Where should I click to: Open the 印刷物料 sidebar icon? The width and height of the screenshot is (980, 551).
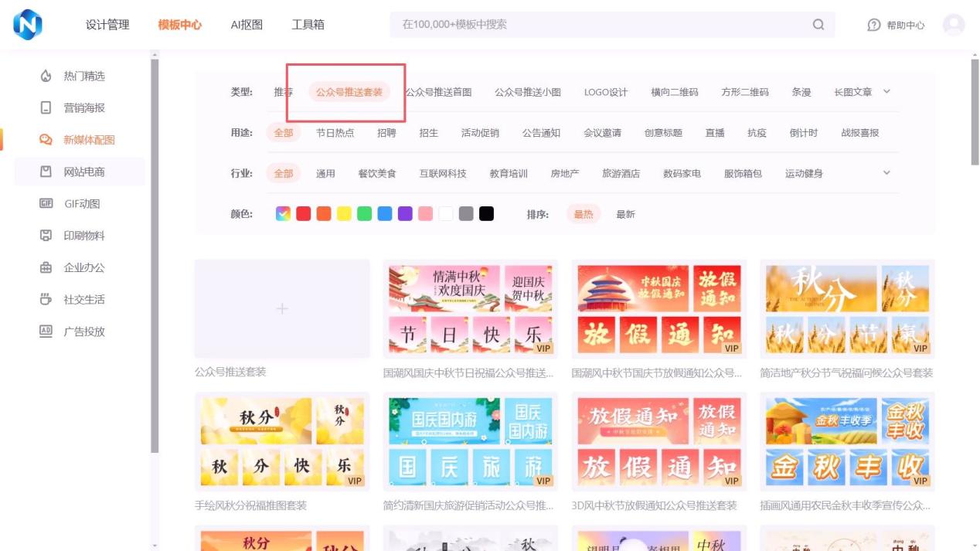tap(46, 236)
